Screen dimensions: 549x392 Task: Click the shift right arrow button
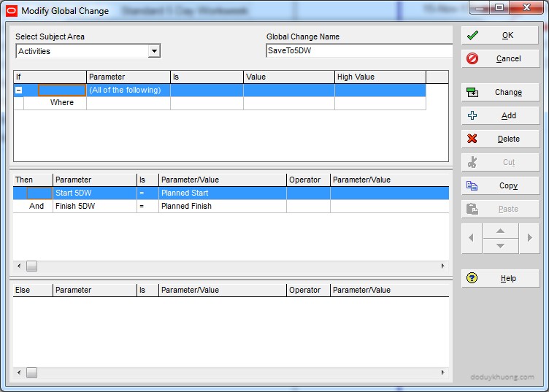pyautogui.click(x=529, y=238)
